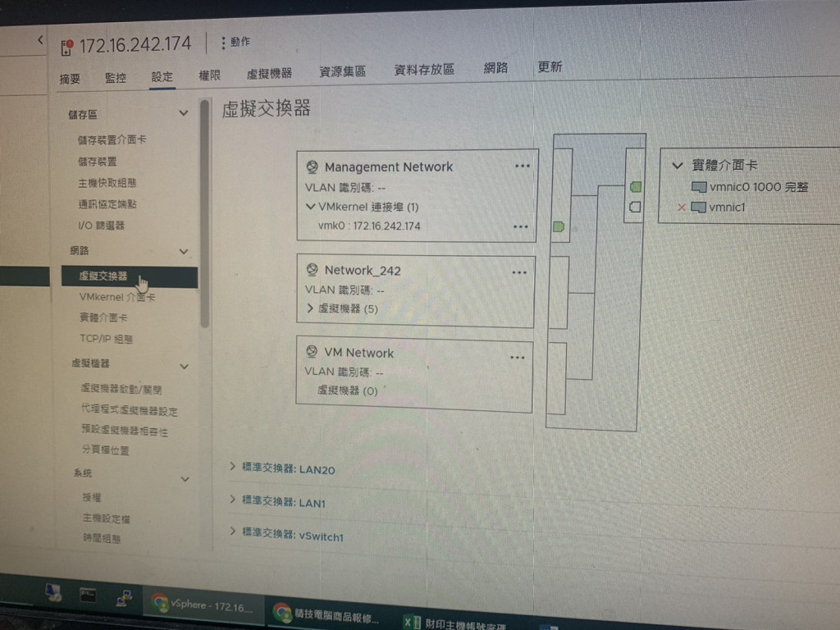Expand 標準交換器: LAN20

pos(232,467)
